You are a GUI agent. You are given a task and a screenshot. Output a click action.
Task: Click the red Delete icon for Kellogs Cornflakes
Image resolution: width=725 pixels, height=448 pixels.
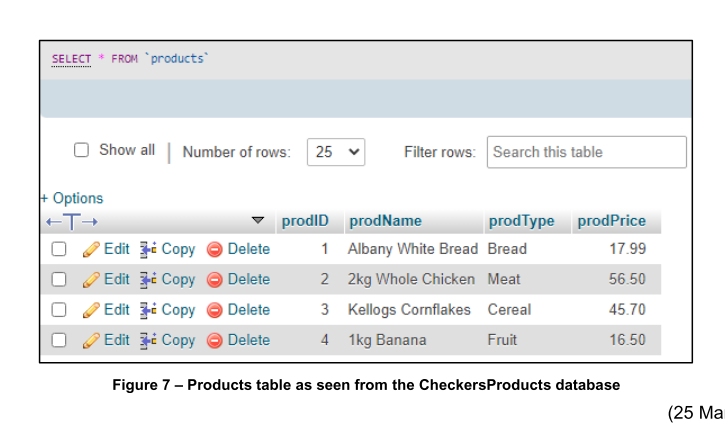coord(215,311)
